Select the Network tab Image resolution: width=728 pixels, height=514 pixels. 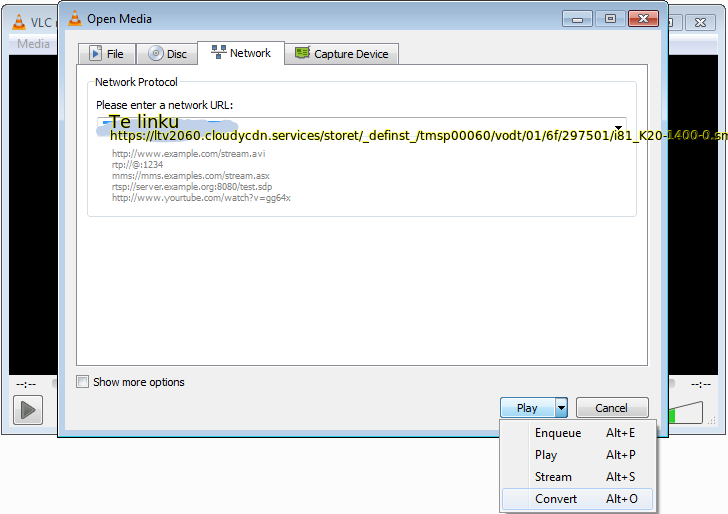[x=241, y=53]
